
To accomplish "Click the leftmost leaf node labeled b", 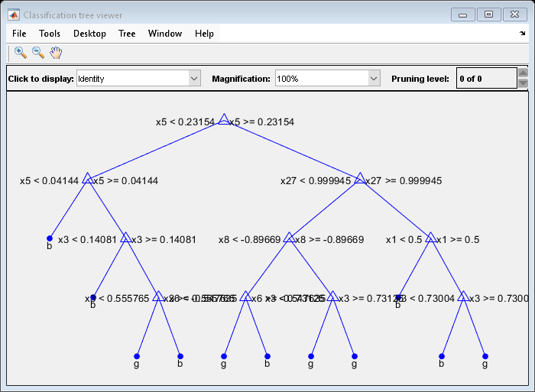I will pyautogui.click(x=50, y=238).
